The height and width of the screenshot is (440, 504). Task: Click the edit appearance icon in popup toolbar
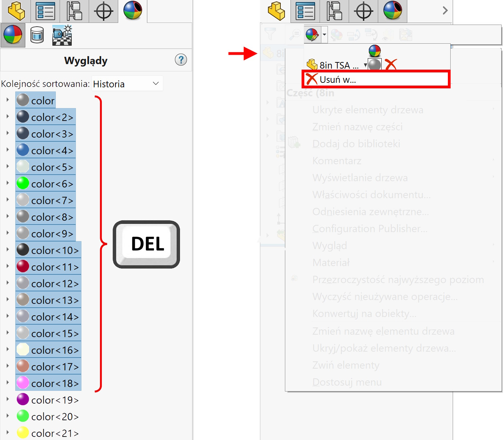[312, 35]
